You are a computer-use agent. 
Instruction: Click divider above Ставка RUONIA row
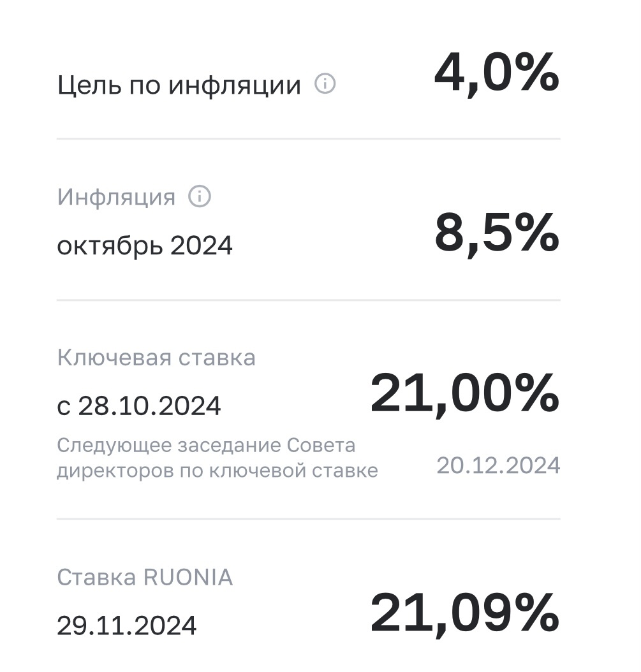pyautogui.click(x=308, y=519)
